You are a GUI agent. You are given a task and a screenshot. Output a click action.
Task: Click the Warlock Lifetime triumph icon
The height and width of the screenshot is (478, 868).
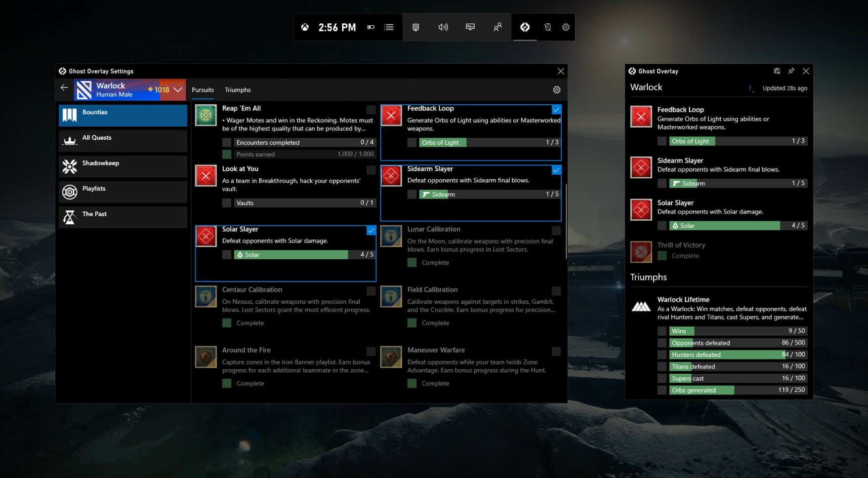point(641,306)
